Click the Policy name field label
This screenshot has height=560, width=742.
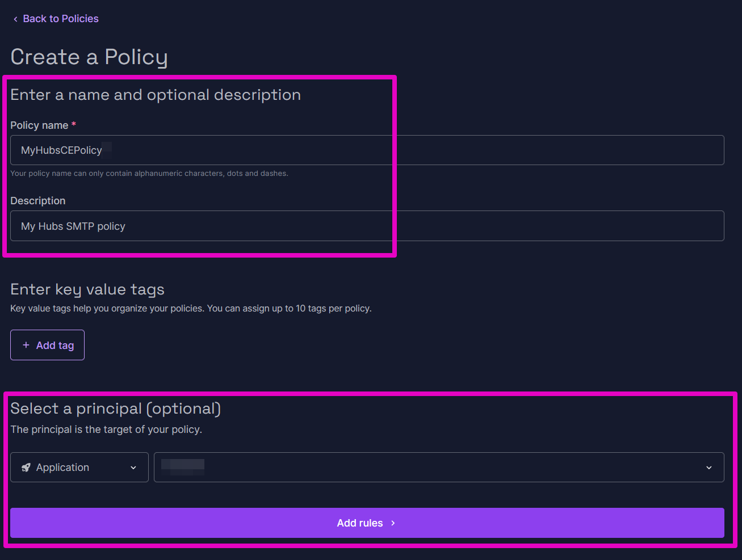[x=39, y=125]
